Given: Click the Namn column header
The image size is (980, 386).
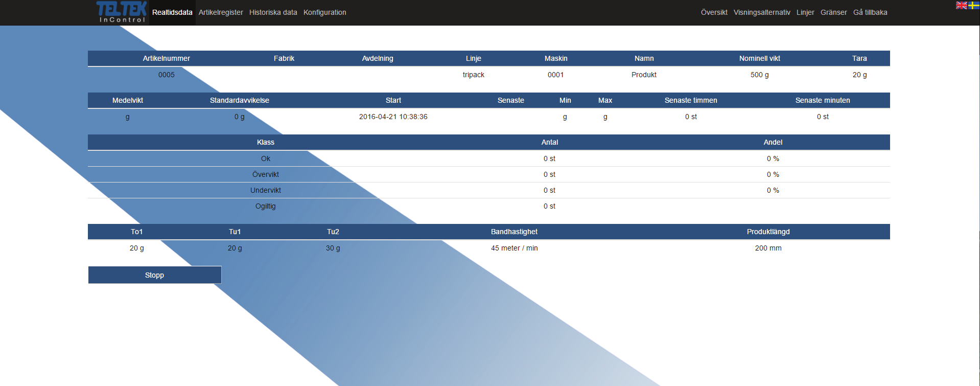Looking at the screenshot, I should point(644,58).
